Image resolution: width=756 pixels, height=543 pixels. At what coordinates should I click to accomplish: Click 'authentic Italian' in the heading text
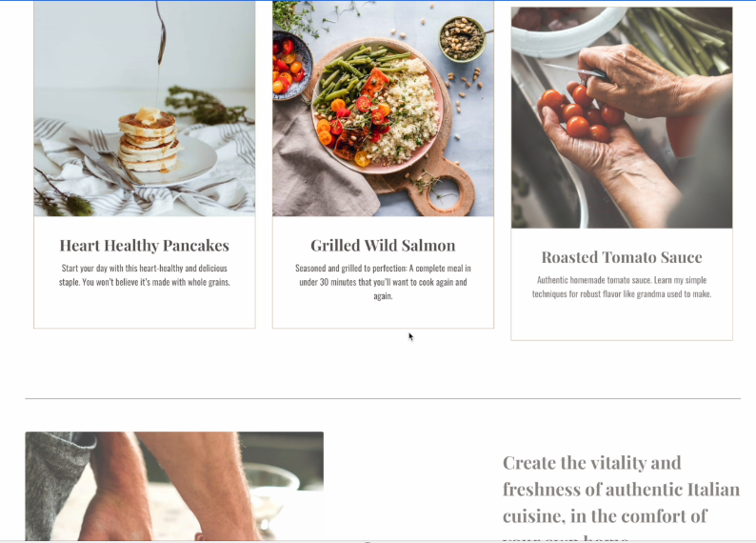pos(672,490)
